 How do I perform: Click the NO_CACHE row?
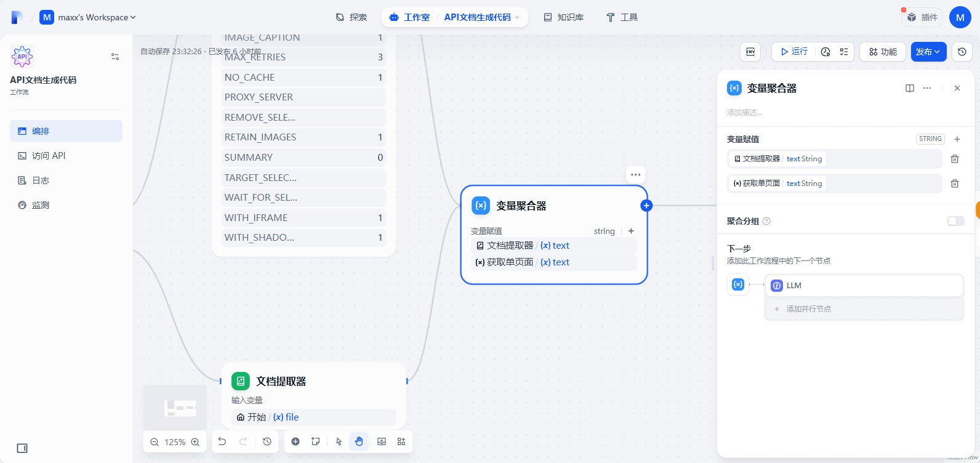[x=303, y=78]
